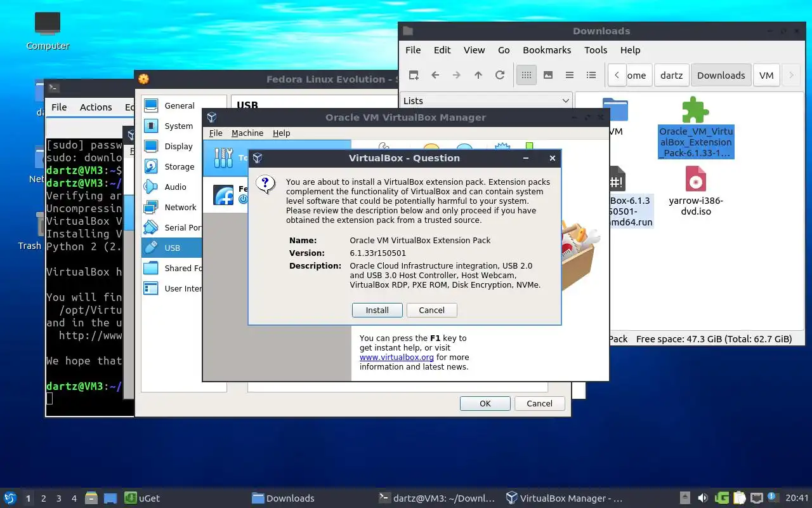The image size is (812, 508).
Task: Go to dartz path button
Action: point(671,75)
